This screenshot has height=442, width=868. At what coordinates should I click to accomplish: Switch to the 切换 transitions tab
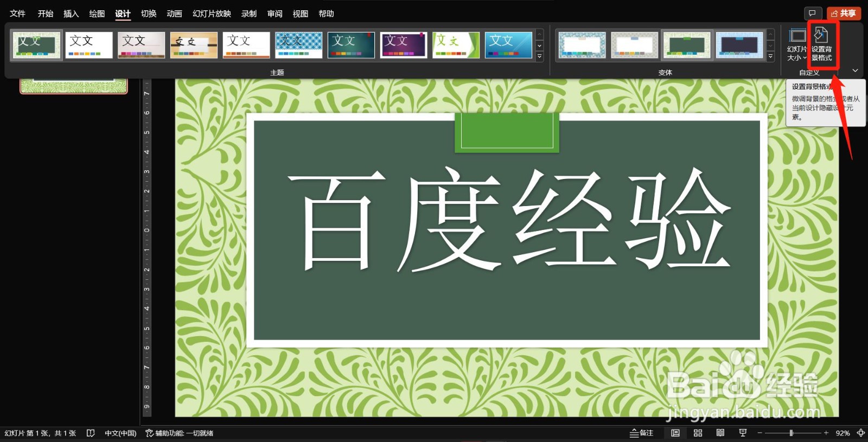point(149,14)
